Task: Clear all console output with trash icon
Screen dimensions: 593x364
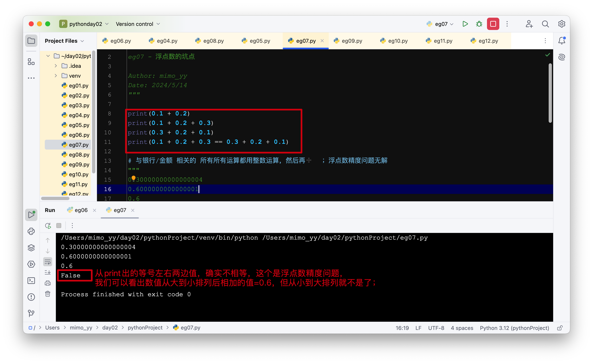Action: pyautogui.click(x=48, y=294)
